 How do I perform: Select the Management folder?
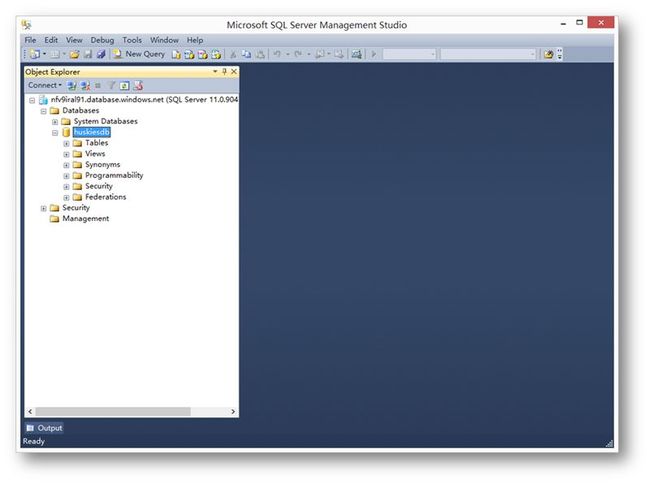point(85,218)
